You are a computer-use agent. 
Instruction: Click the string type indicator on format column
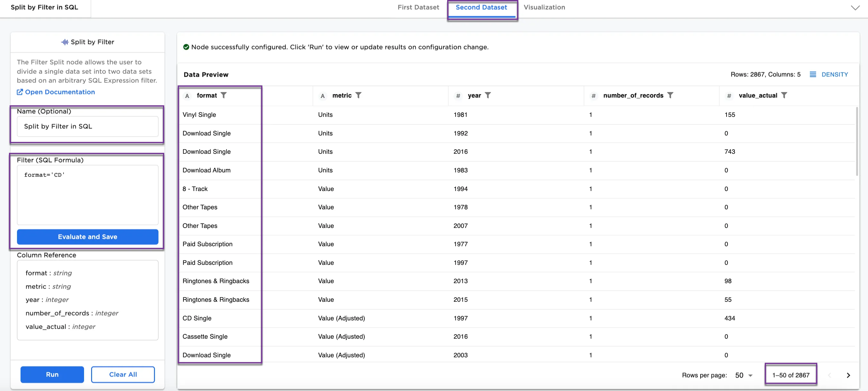tap(187, 96)
